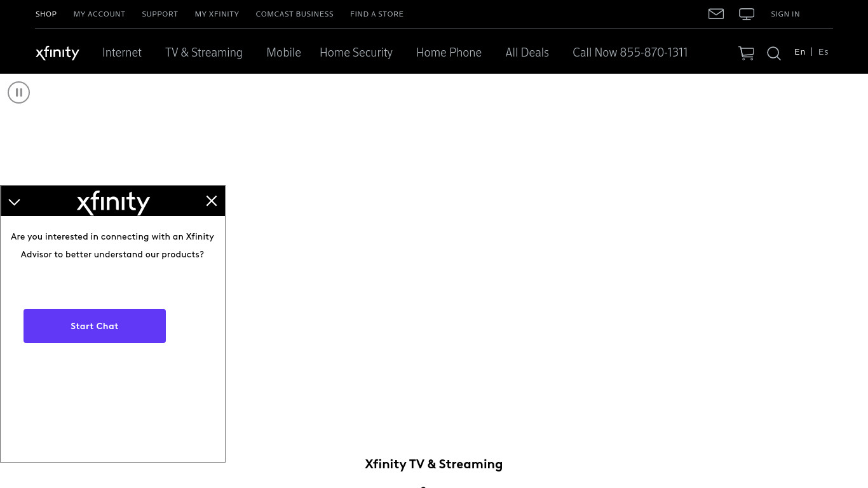Click SIGN IN
Image resolution: width=868 pixels, height=488 pixels.
pos(785,14)
